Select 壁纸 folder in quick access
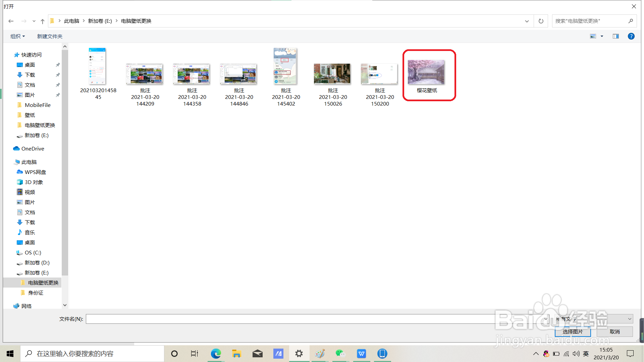The width and height of the screenshot is (644, 362). pyautogui.click(x=30, y=115)
